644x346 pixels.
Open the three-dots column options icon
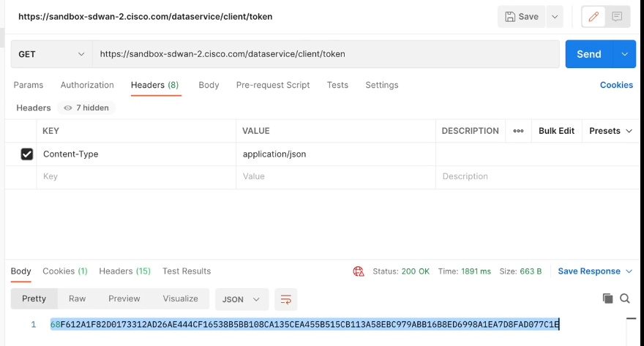(518, 131)
